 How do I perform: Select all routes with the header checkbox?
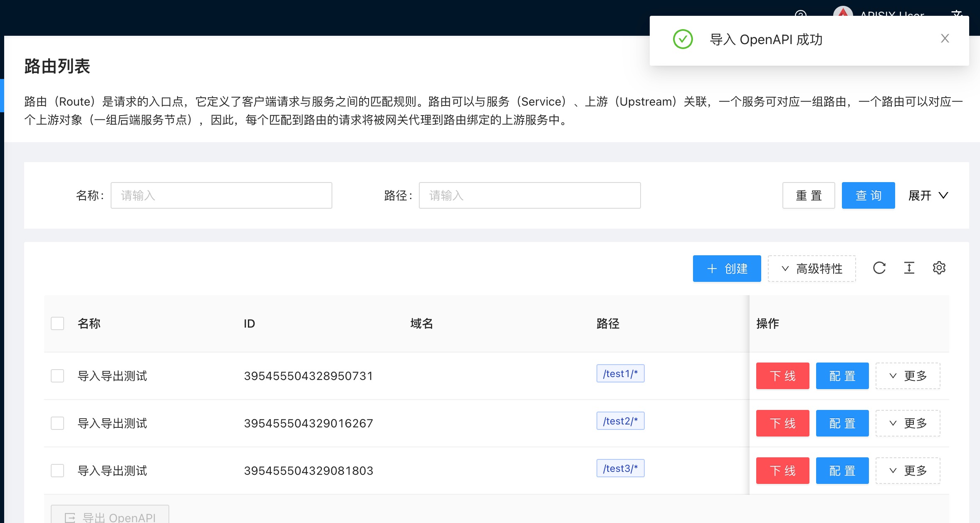(57, 323)
